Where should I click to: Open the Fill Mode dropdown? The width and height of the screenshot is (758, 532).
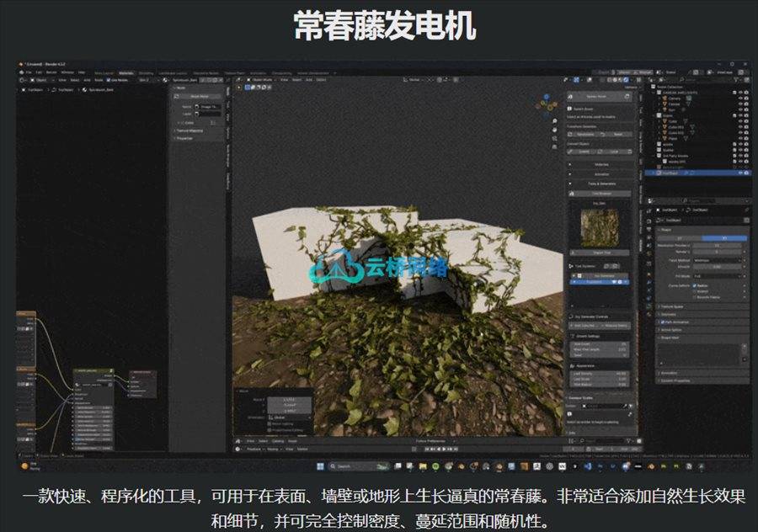point(718,275)
